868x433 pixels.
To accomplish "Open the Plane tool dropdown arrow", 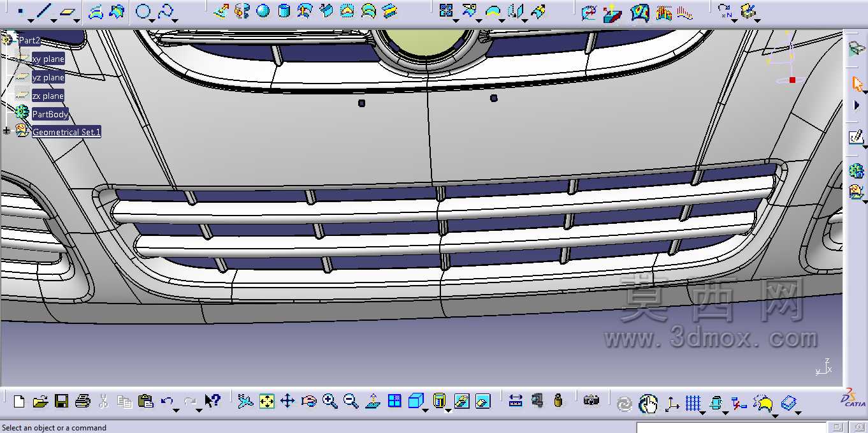I will (x=77, y=21).
